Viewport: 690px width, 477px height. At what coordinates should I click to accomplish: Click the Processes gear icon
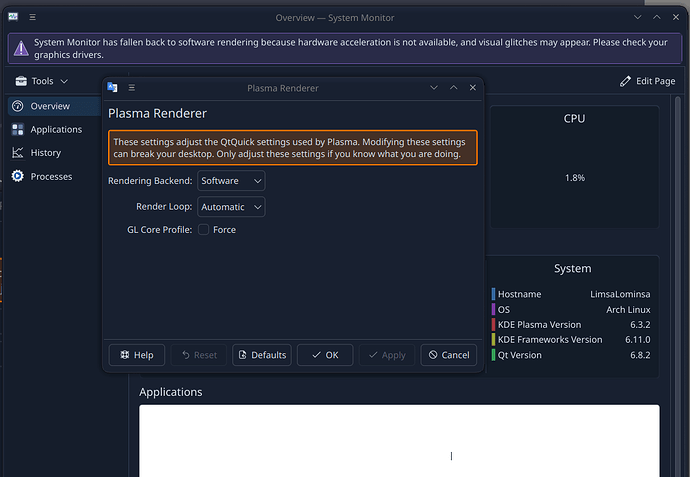click(x=18, y=176)
